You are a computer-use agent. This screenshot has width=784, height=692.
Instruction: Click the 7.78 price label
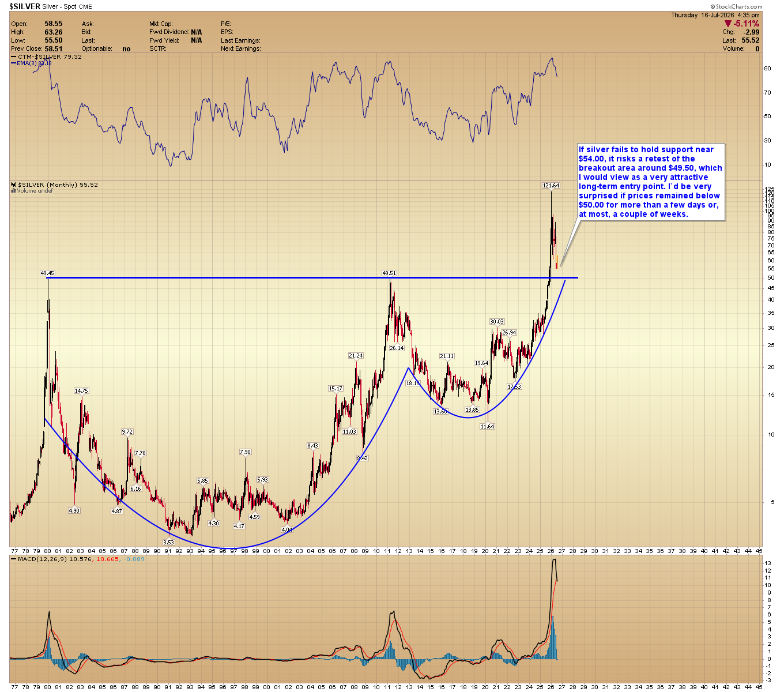coord(141,453)
